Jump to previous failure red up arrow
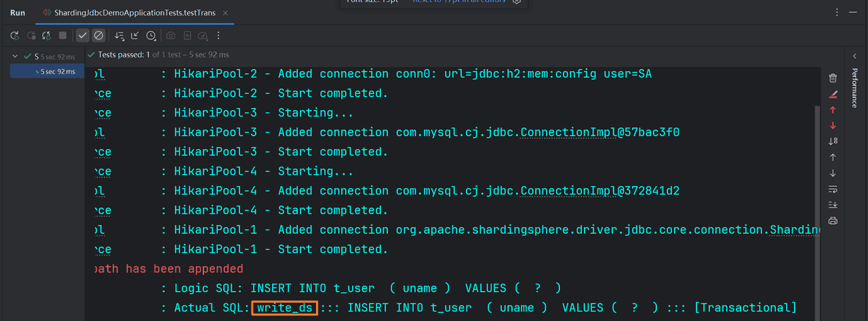 [x=833, y=110]
